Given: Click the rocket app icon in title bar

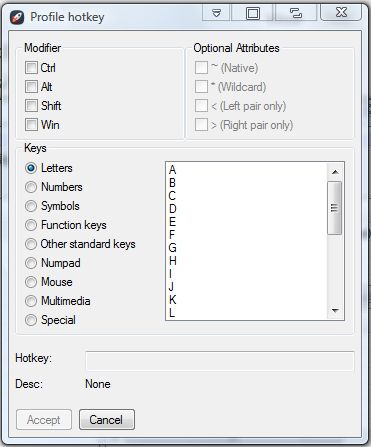Looking at the screenshot, I should pyautogui.click(x=17, y=17).
